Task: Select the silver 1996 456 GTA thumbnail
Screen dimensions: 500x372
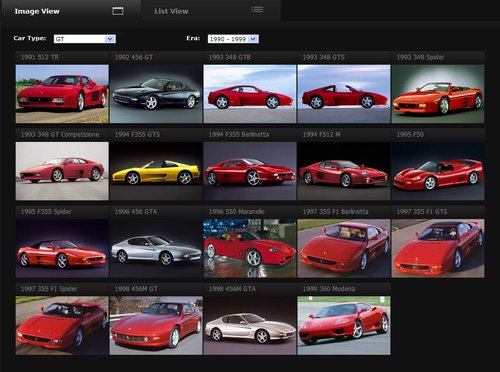Action: (x=156, y=248)
